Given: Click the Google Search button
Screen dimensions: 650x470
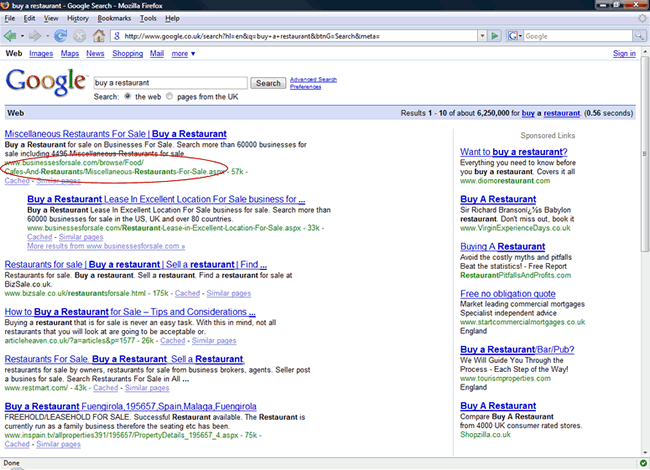Looking at the screenshot, I should coord(268,83).
